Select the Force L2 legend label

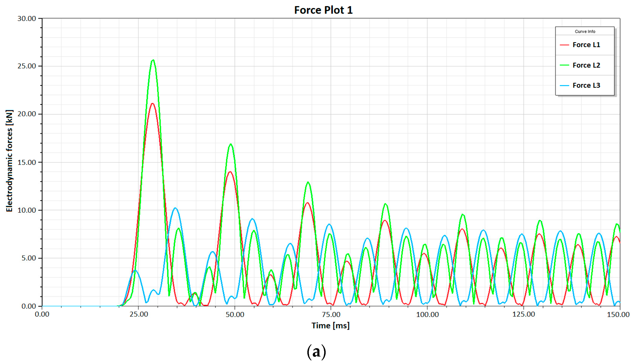586,65
